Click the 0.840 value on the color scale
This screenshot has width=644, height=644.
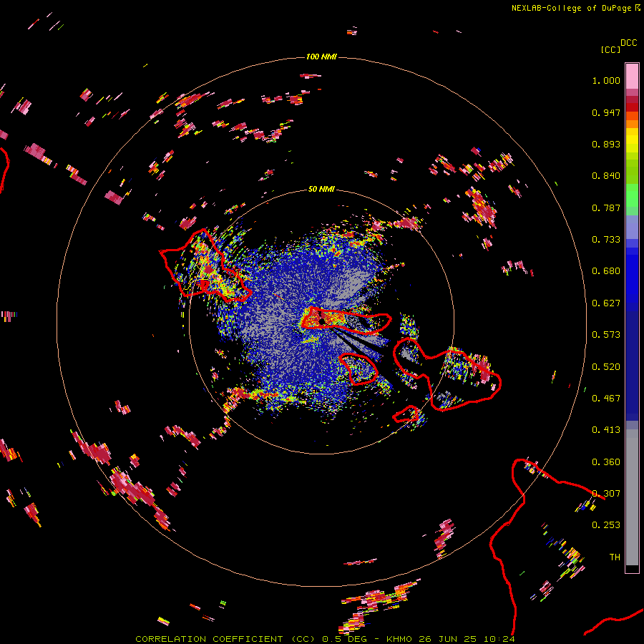click(606, 175)
